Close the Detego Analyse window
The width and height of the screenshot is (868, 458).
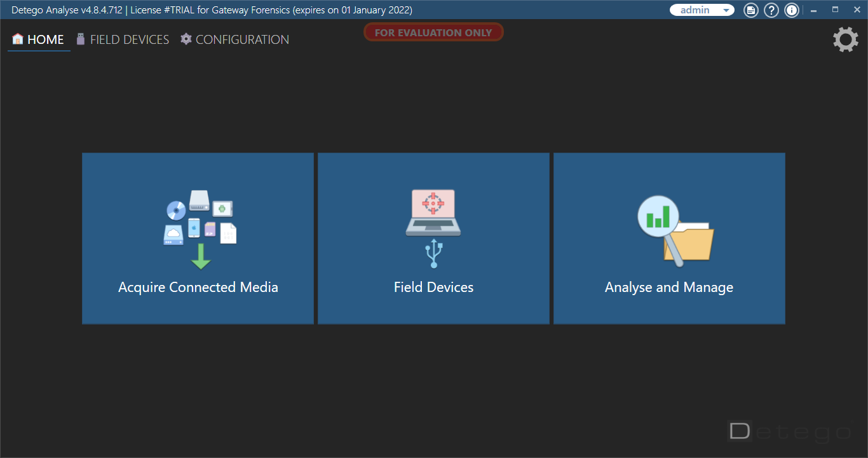(x=856, y=10)
